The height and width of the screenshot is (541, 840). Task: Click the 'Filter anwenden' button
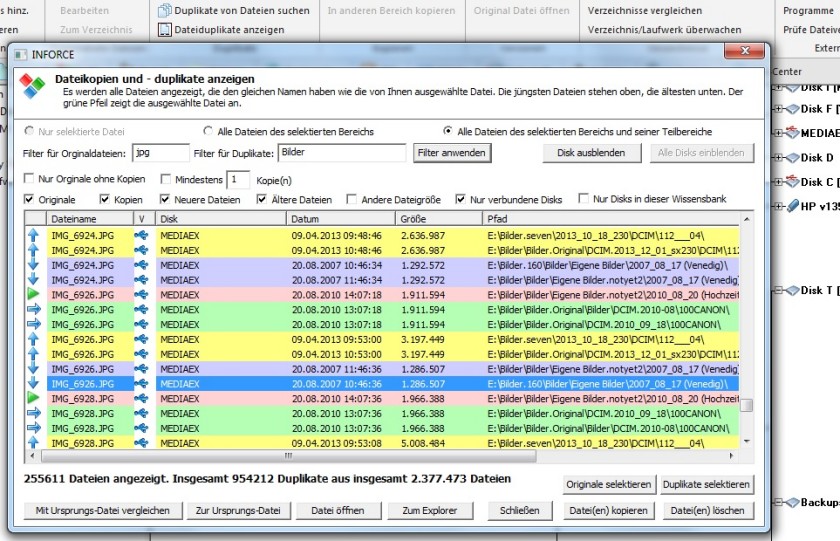coord(452,153)
